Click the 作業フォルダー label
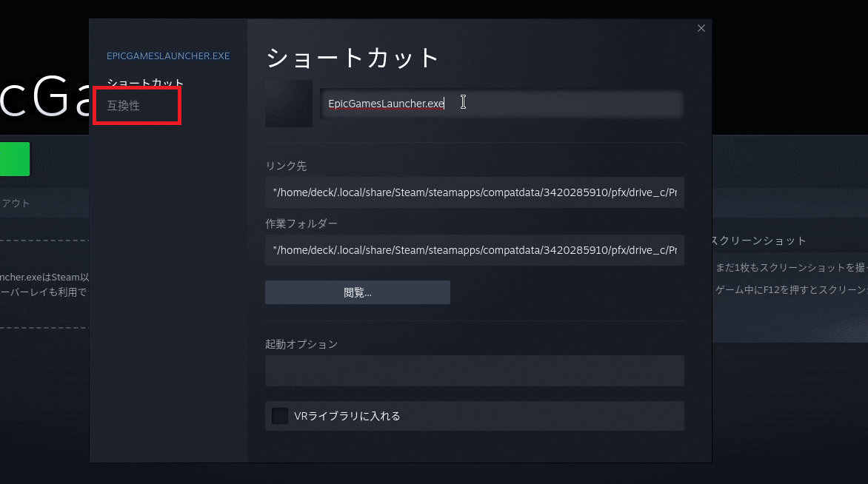 click(301, 223)
